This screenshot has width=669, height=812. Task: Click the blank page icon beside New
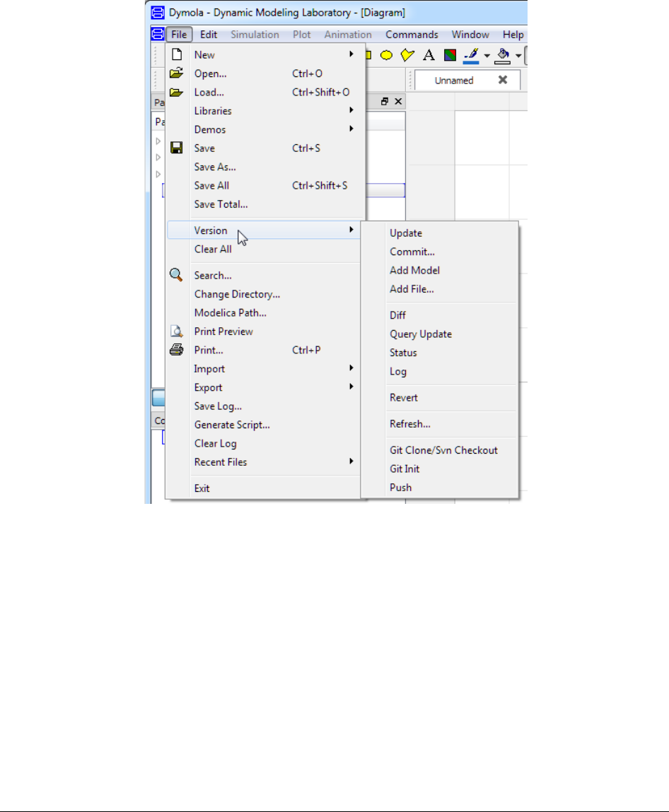[x=177, y=54]
